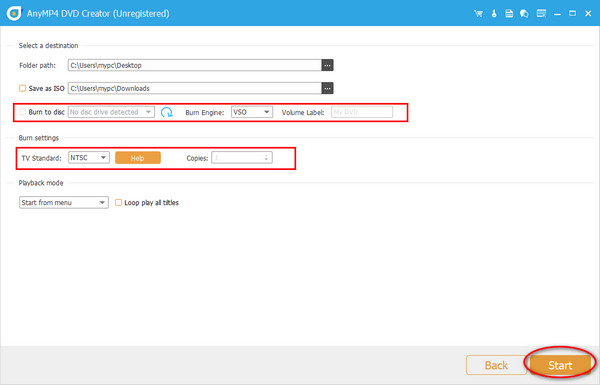Open the shopping cart purchase icon

tap(478, 14)
